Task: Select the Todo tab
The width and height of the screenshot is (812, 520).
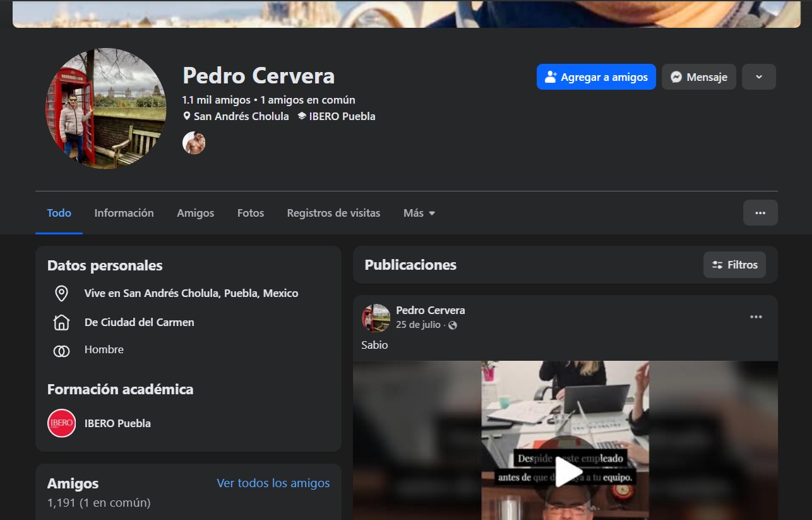Action: pos(59,213)
